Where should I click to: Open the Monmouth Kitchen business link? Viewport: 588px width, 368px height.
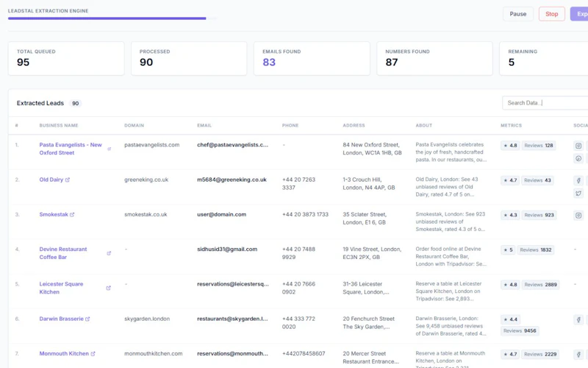pos(64,354)
